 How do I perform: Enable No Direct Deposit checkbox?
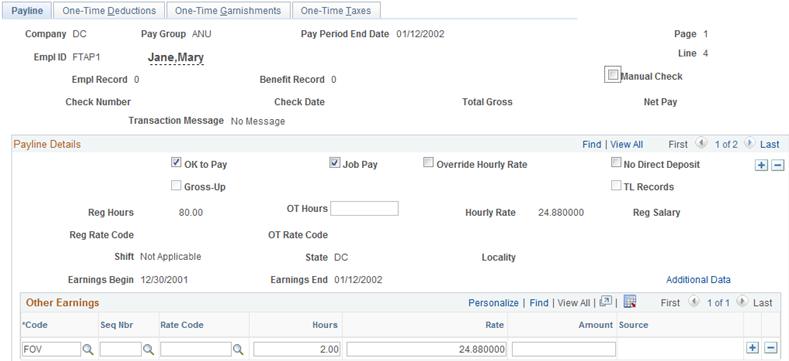coord(616,163)
